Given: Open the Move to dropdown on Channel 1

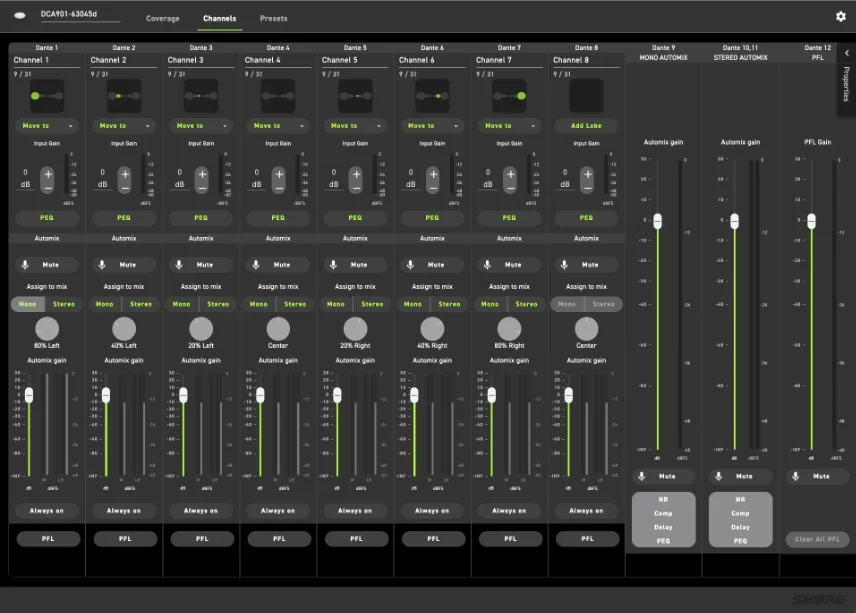Looking at the screenshot, I should pyautogui.click(x=47, y=125).
